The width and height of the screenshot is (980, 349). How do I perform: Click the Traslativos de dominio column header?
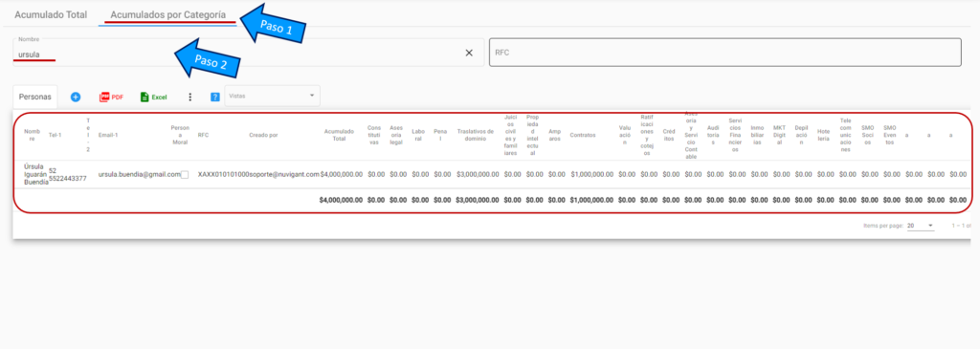[476, 134]
